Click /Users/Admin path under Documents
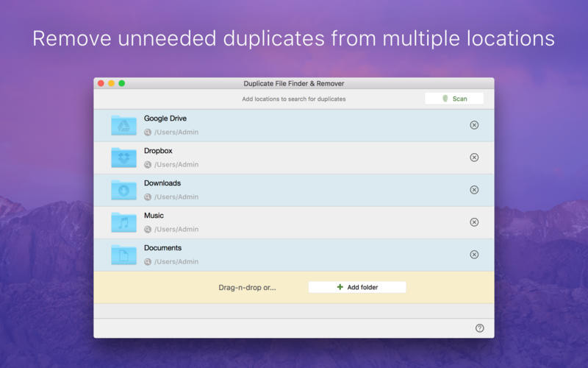Image resolution: width=588 pixels, height=368 pixels. [x=176, y=262]
